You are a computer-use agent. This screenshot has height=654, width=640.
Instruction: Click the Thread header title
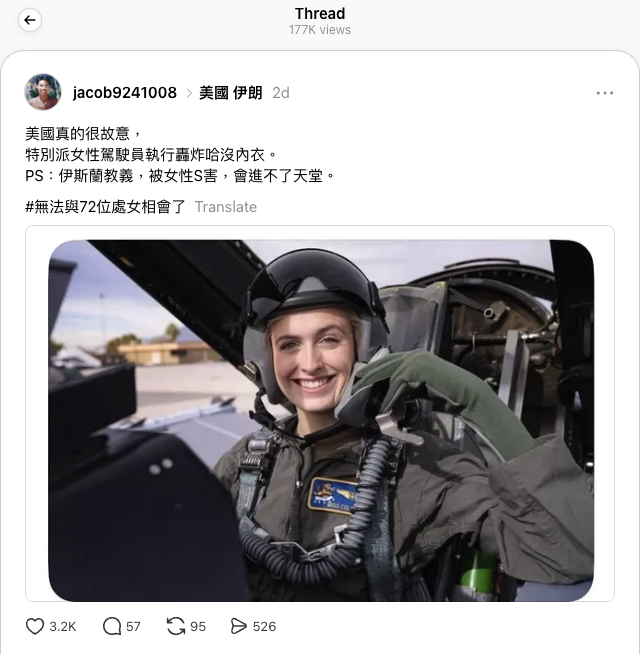320,14
